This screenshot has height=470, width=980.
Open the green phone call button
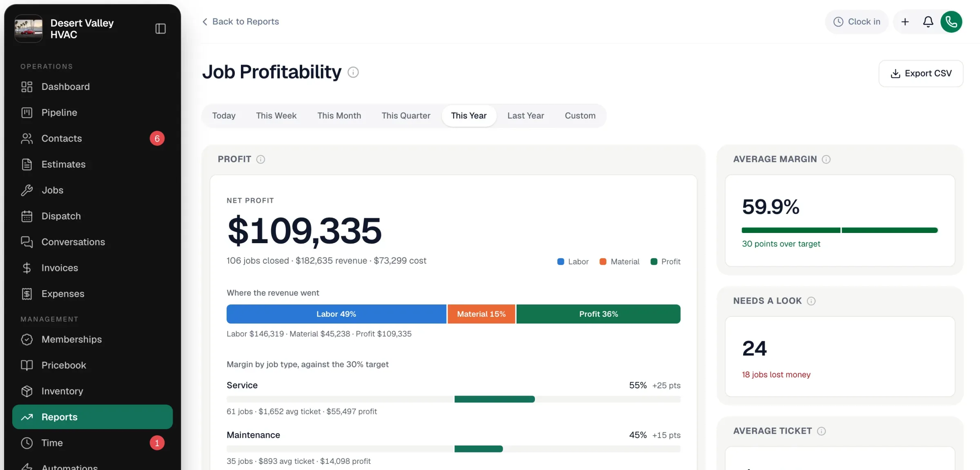point(951,22)
